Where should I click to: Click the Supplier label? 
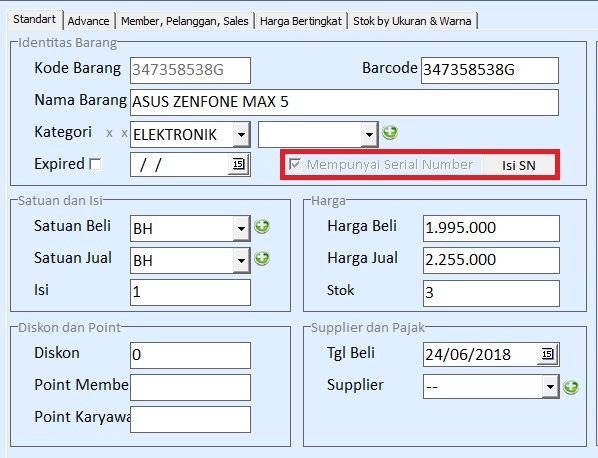point(355,385)
